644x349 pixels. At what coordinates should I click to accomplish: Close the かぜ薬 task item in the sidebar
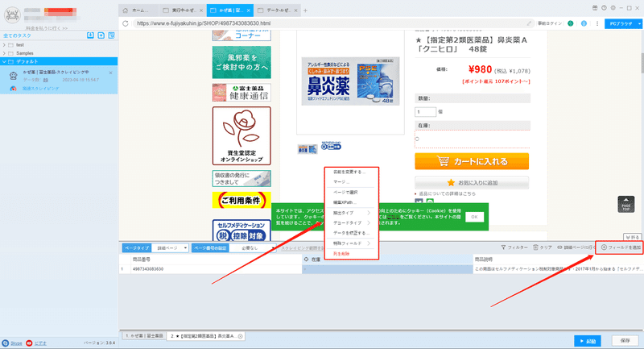coord(110,73)
